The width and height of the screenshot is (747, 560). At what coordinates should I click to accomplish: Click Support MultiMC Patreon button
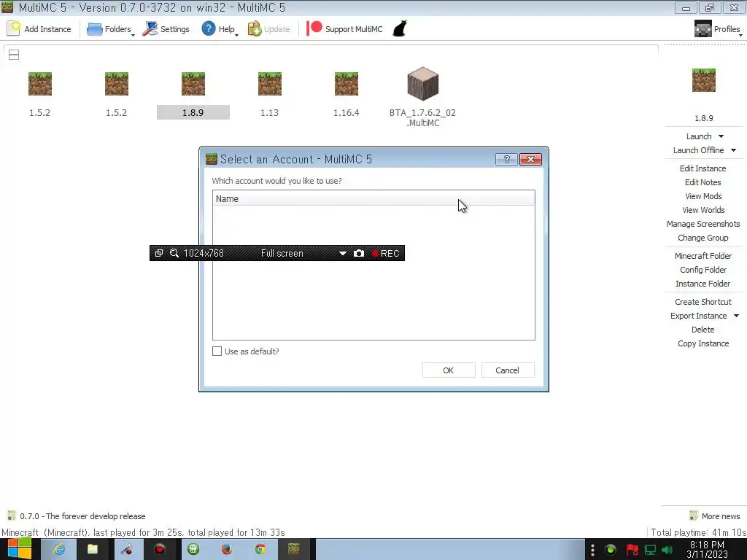click(x=344, y=29)
